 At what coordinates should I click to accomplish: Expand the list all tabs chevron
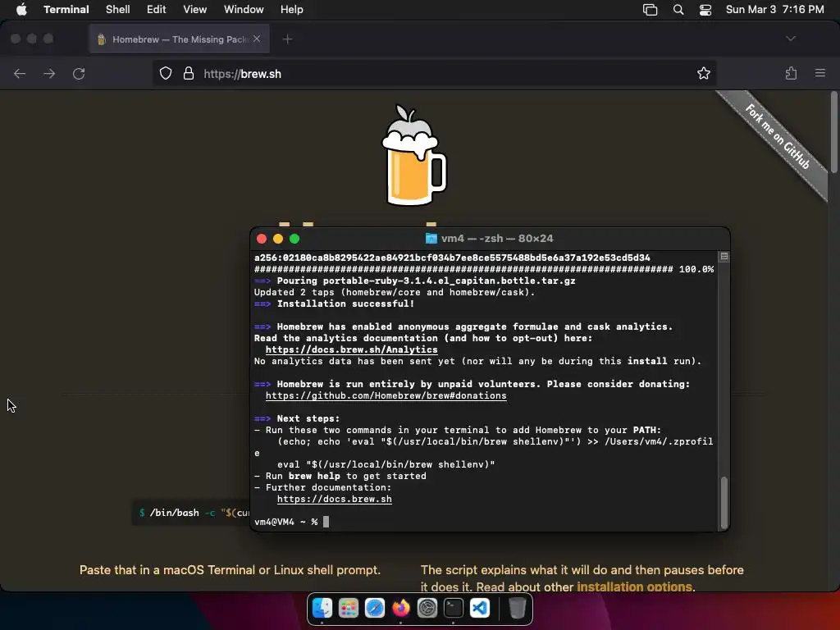[791, 39]
